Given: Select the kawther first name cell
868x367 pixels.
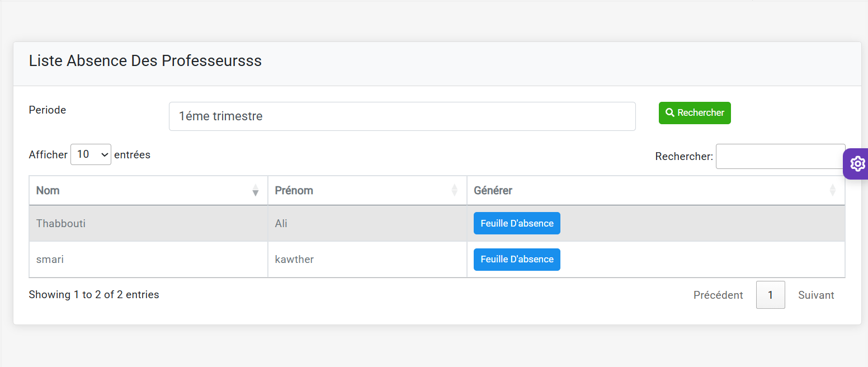Looking at the screenshot, I should [294, 260].
